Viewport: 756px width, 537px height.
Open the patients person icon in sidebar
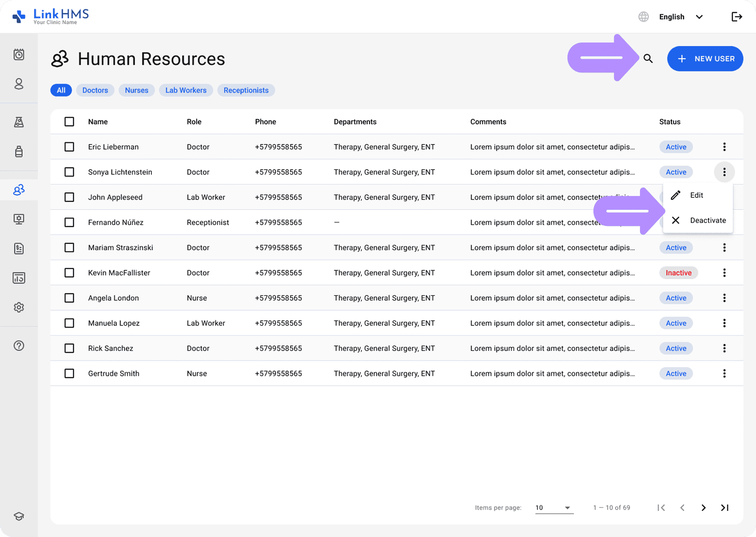click(x=19, y=84)
